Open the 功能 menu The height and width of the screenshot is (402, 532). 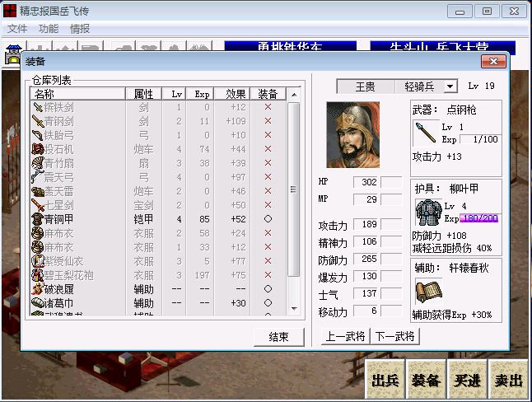click(x=49, y=29)
